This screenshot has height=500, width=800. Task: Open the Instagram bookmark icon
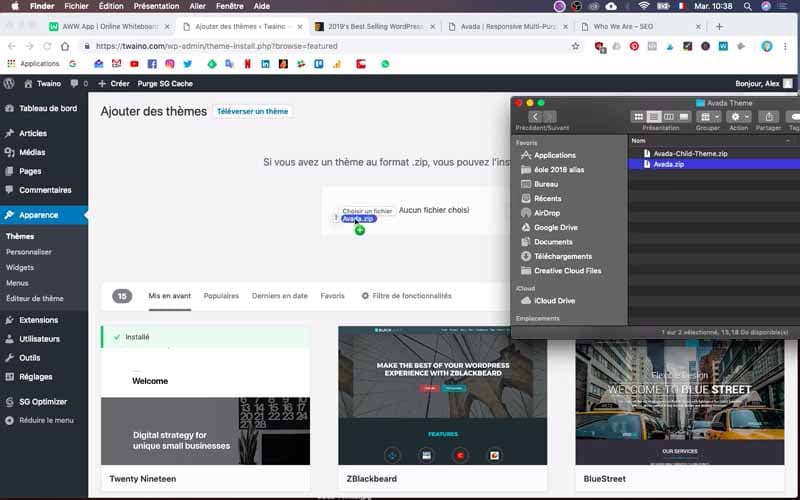[170, 64]
